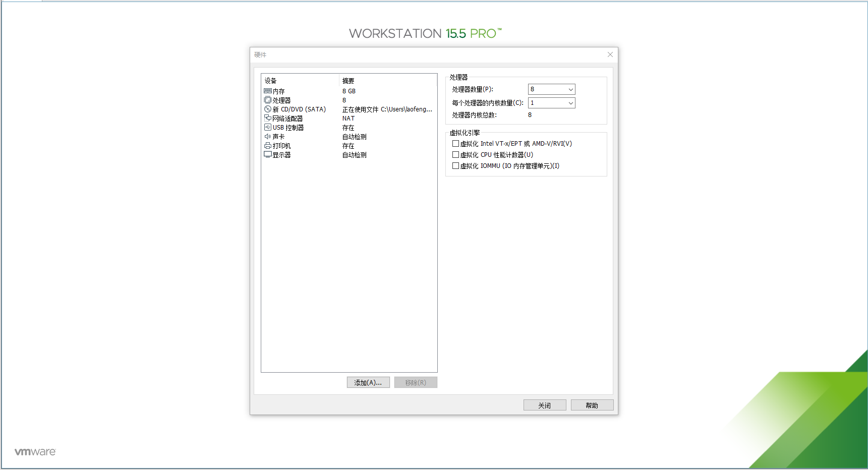Select the 声卡 row label
Viewport: 868px width, 470px height.
coord(278,137)
